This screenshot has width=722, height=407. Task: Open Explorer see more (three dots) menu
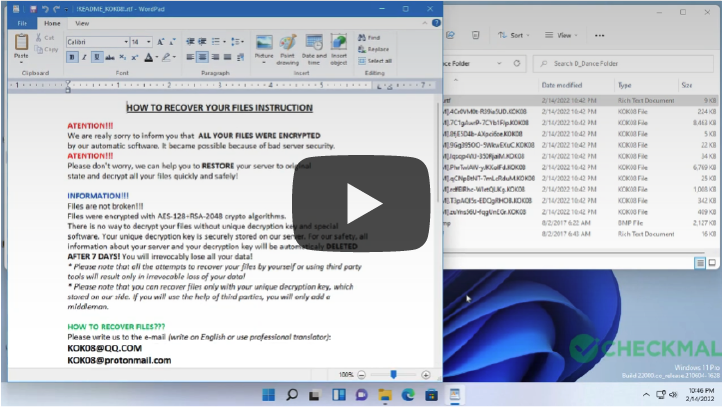tap(599, 35)
